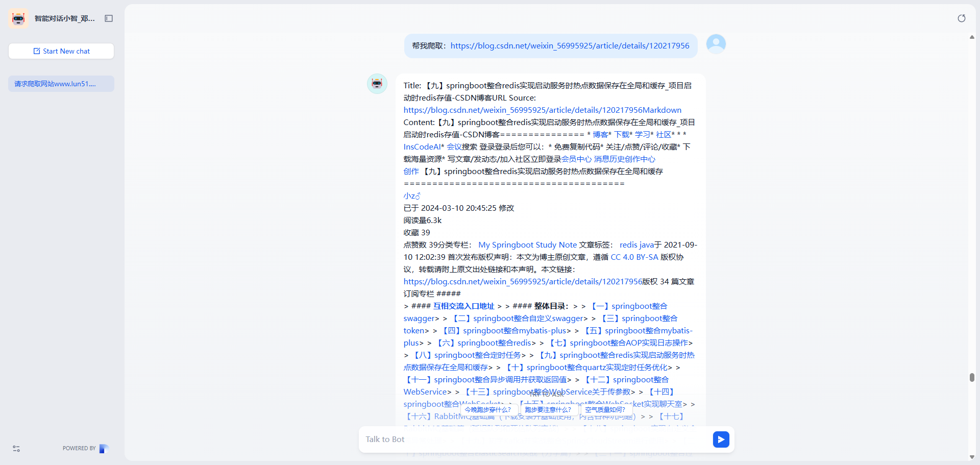
Task: Click the refresh icon at top right
Action: coord(961,18)
